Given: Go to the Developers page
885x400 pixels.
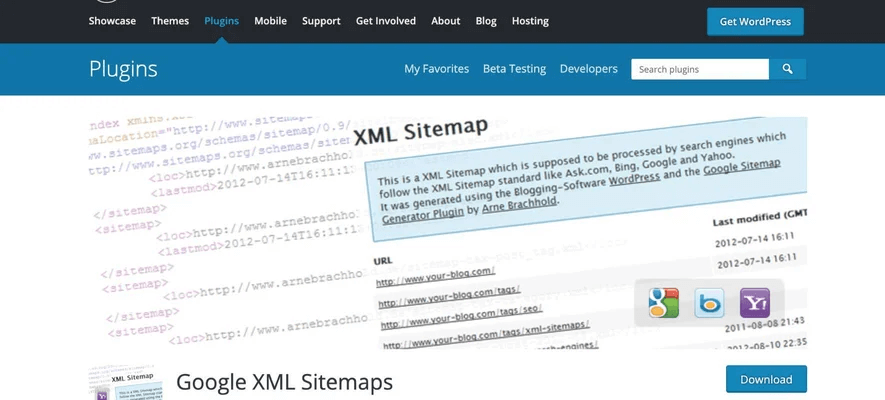Looking at the screenshot, I should coord(588,69).
